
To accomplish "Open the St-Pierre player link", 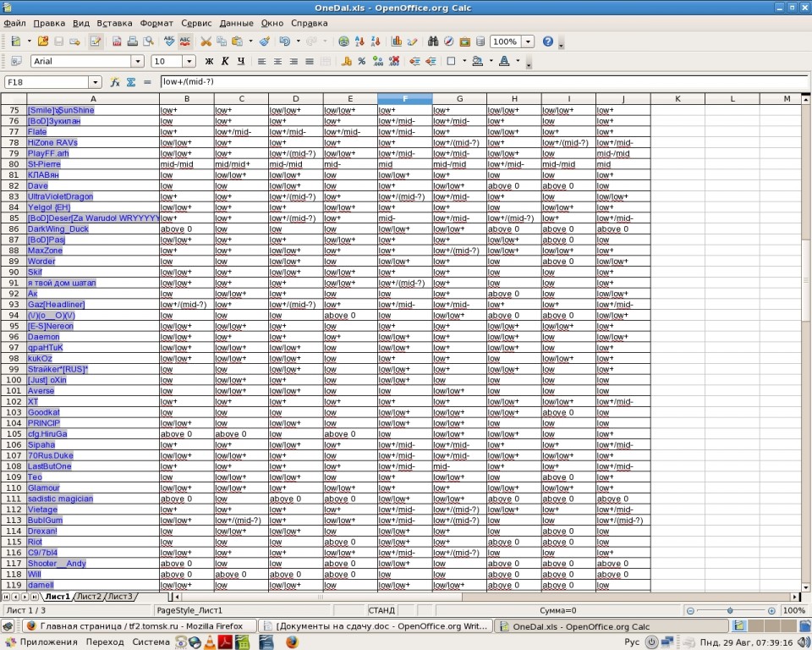I will tap(44, 164).
